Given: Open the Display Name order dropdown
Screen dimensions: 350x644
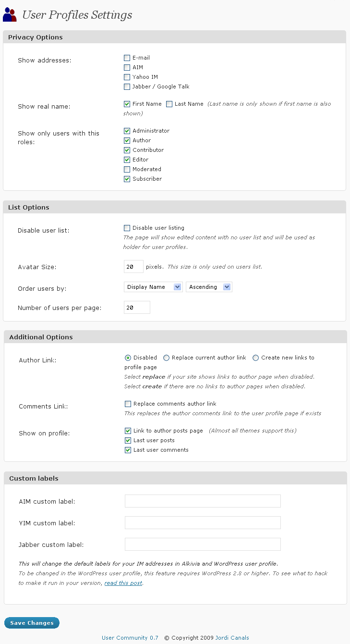Looking at the screenshot, I should (x=153, y=287).
